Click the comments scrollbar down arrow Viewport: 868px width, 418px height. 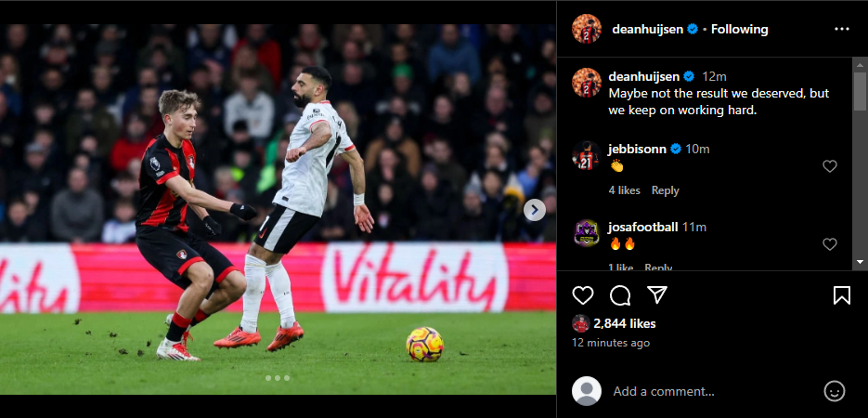point(860,261)
